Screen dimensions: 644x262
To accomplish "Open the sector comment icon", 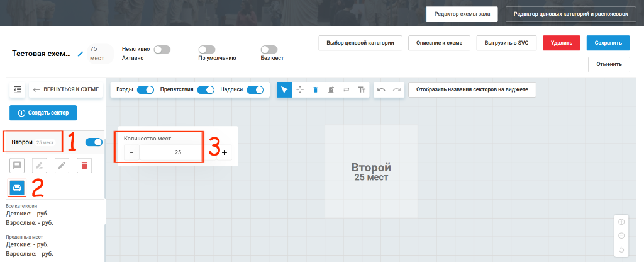I will point(17,166).
